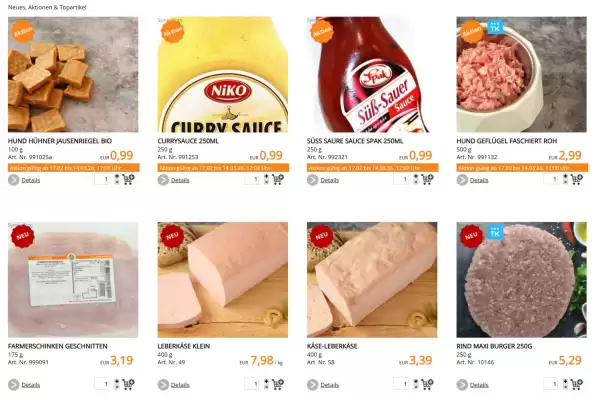
Task: Open the Süß-Sauer sauce product image
Action: (372, 74)
